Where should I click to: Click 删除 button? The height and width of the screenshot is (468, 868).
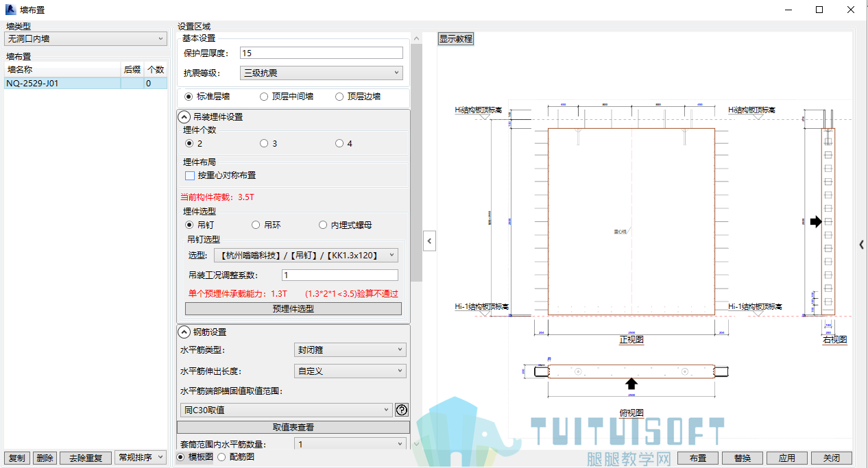(x=45, y=458)
